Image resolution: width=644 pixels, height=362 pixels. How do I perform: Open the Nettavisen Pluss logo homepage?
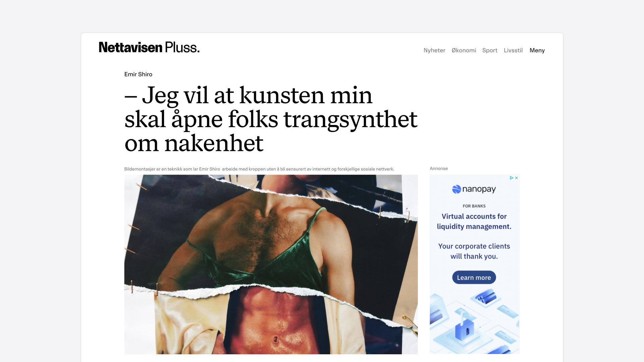[149, 47]
